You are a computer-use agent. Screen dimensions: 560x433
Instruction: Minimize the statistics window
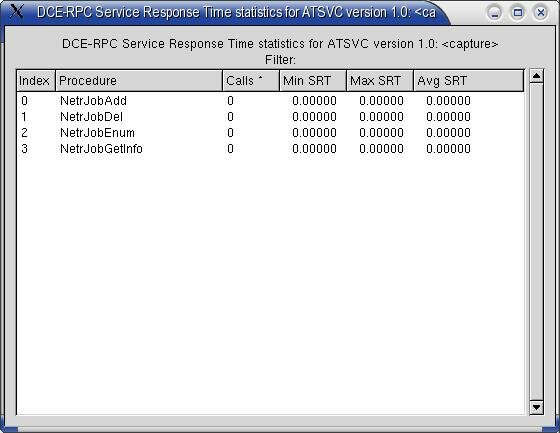pyautogui.click(x=495, y=13)
